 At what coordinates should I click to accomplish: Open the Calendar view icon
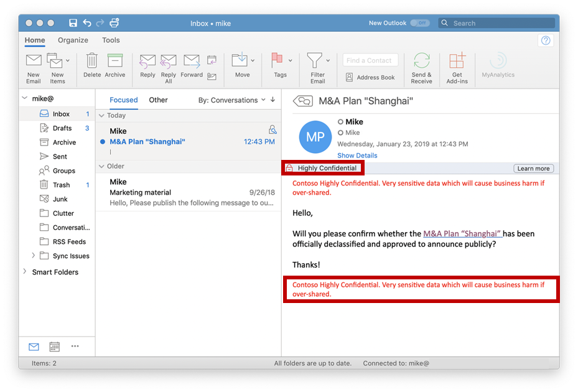(55, 347)
